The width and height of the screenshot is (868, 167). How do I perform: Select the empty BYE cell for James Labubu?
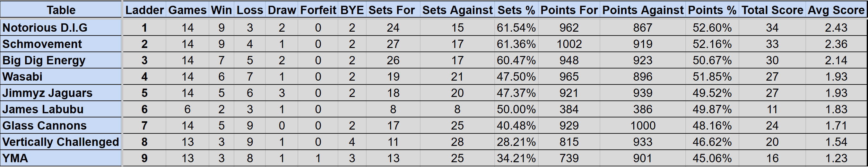[352, 109]
